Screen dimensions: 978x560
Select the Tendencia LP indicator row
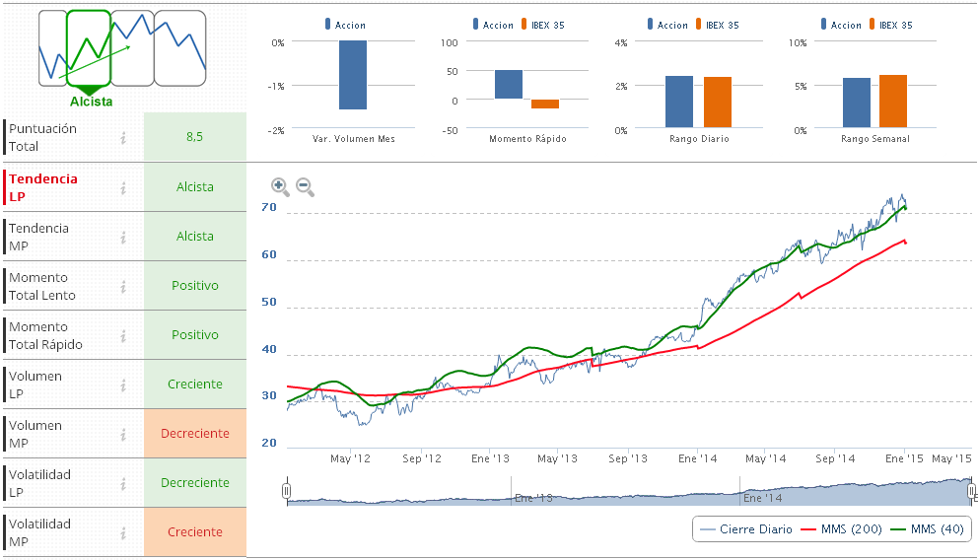[43, 187]
